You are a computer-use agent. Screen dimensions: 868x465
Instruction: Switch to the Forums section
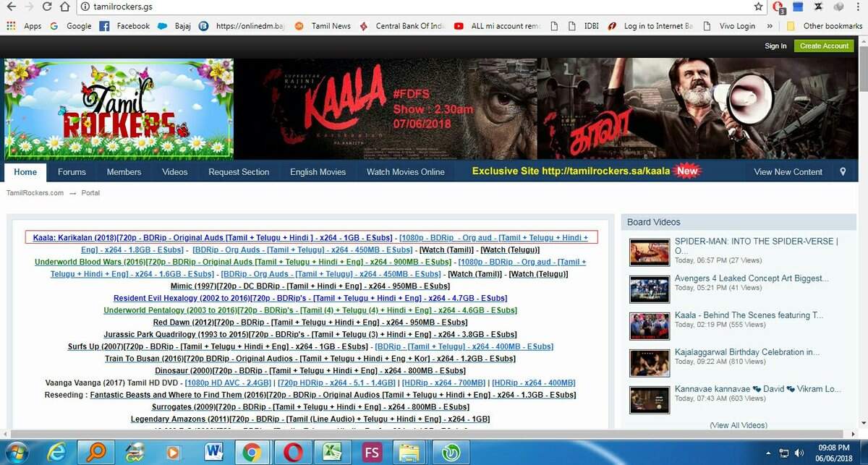tap(72, 172)
